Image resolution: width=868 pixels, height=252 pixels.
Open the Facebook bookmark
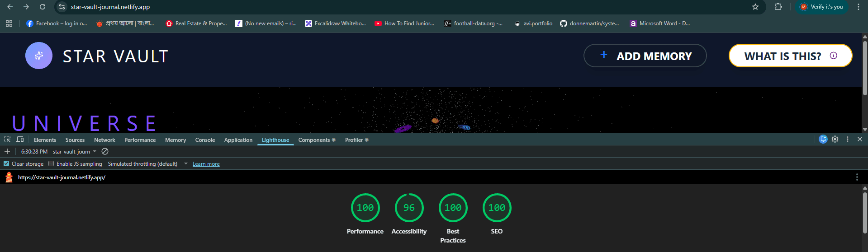[57, 23]
